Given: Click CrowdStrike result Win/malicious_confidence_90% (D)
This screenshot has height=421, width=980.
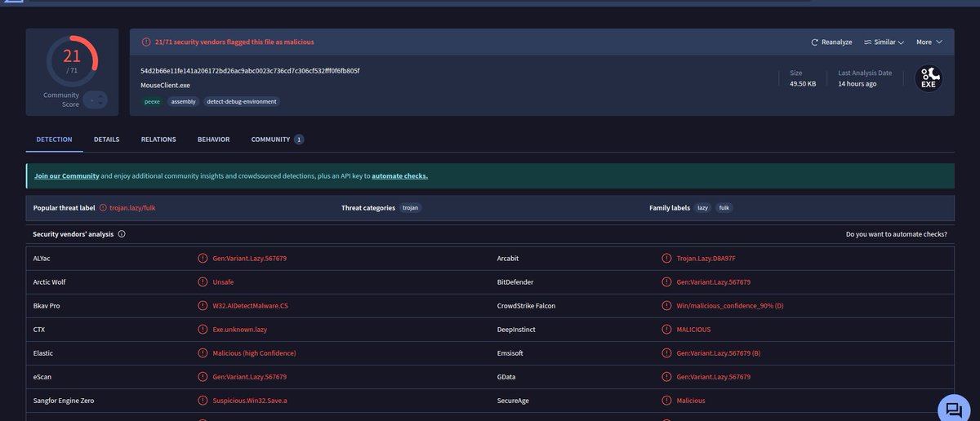Looking at the screenshot, I should click(732, 306).
